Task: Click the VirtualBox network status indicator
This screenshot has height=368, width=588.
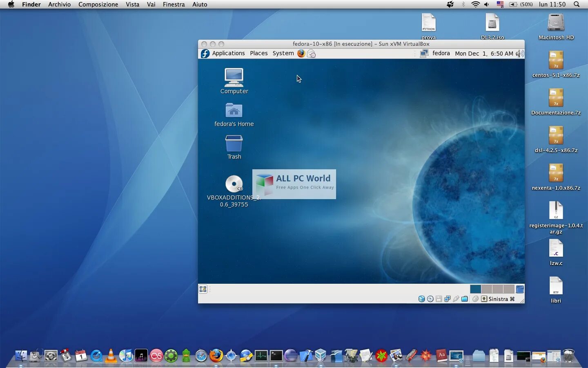Action: click(x=447, y=299)
